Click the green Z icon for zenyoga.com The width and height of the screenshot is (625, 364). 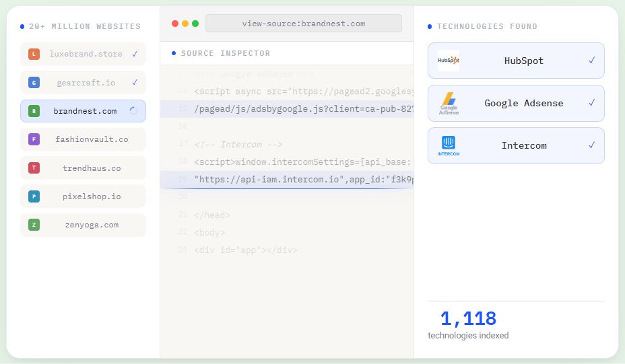[x=34, y=225]
